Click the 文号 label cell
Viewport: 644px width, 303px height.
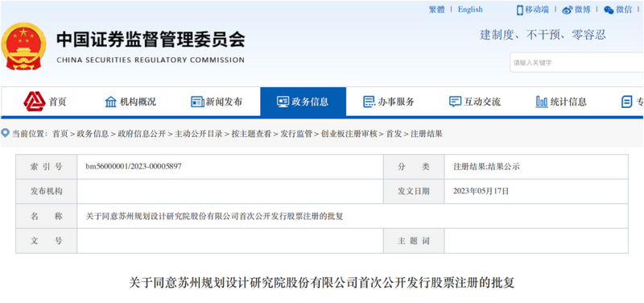(x=47, y=241)
